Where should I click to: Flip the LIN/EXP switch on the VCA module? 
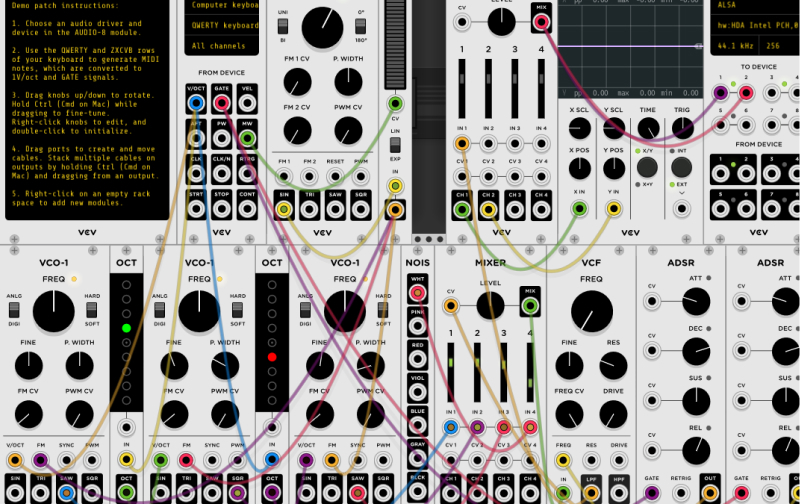[395, 145]
